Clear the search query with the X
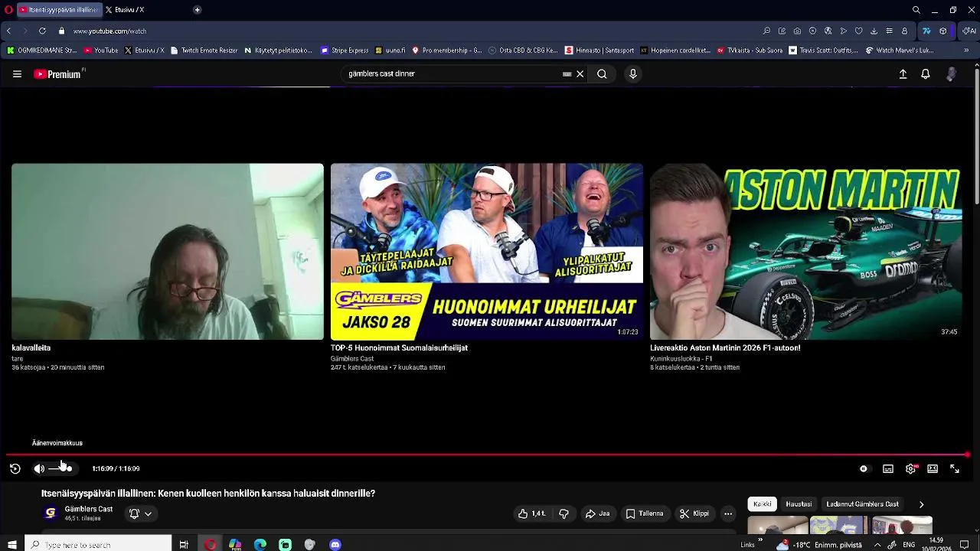Screen dimensions: 980x551 tap(580, 74)
